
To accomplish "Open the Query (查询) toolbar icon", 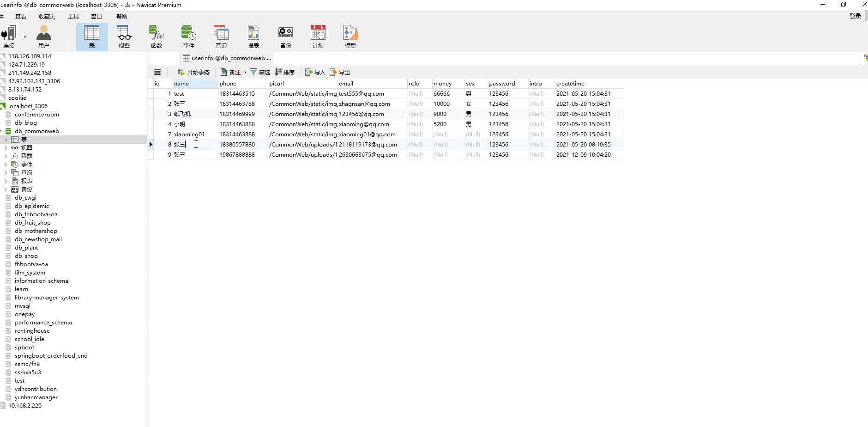I will click(221, 37).
